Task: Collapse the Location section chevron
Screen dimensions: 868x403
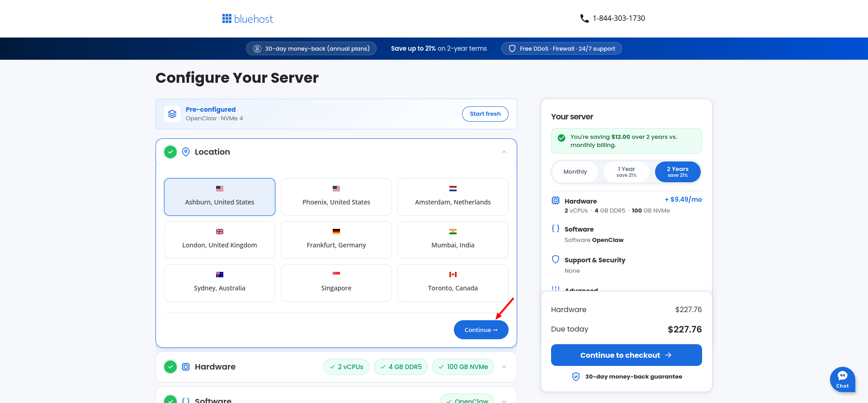Action: pos(504,152)
